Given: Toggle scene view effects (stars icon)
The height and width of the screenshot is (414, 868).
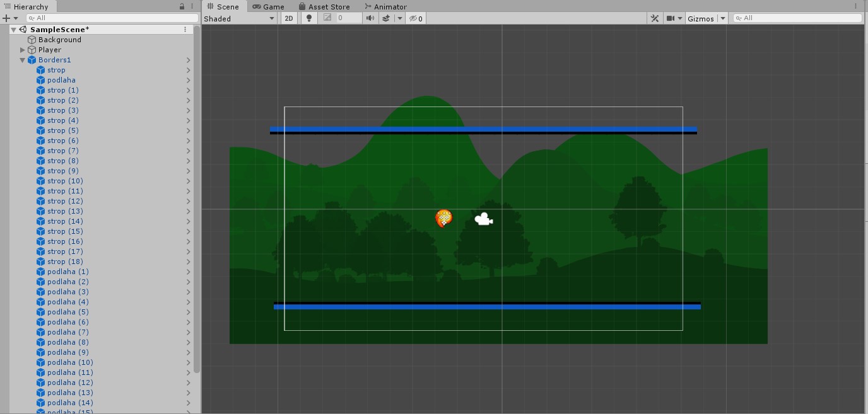Looking at the screenshot, I should [x=387, y=18].
